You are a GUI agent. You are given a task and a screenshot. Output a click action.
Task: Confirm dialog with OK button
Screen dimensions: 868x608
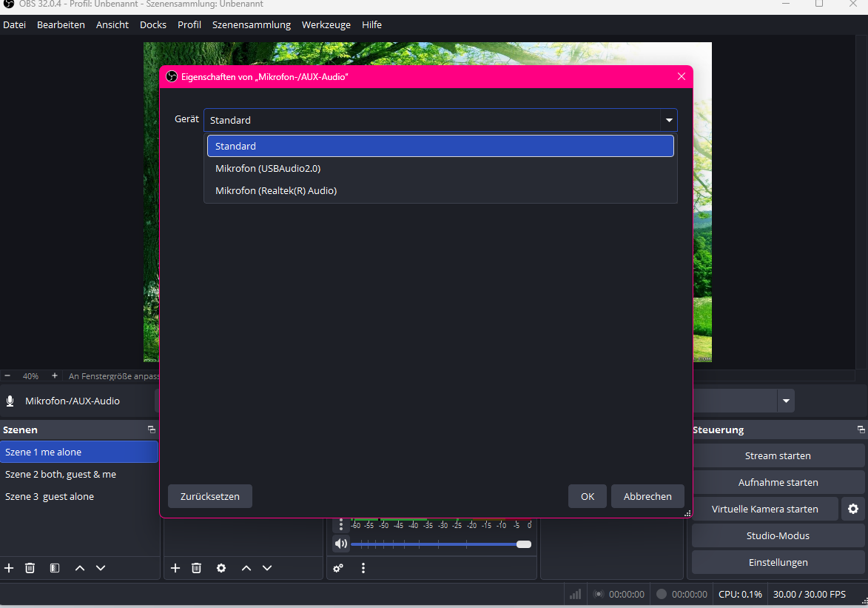(x=588, y=497)
